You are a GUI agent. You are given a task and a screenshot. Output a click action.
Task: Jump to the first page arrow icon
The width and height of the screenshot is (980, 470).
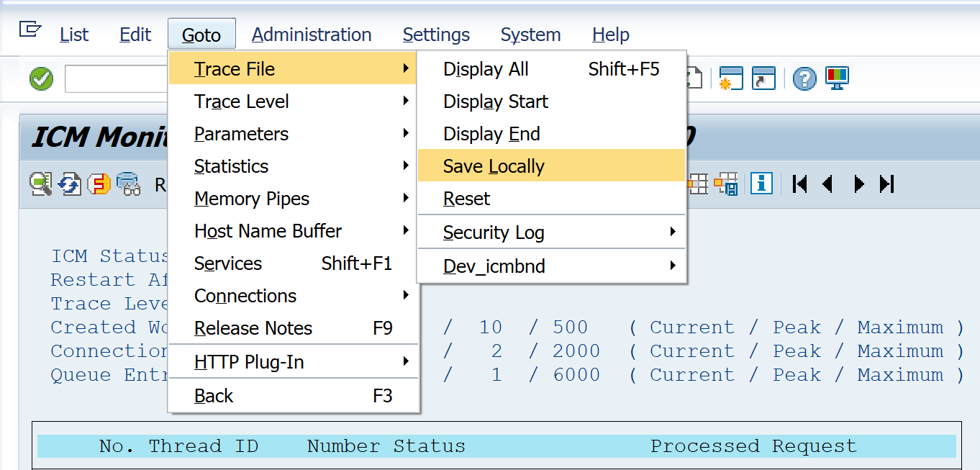click(799, 184)
